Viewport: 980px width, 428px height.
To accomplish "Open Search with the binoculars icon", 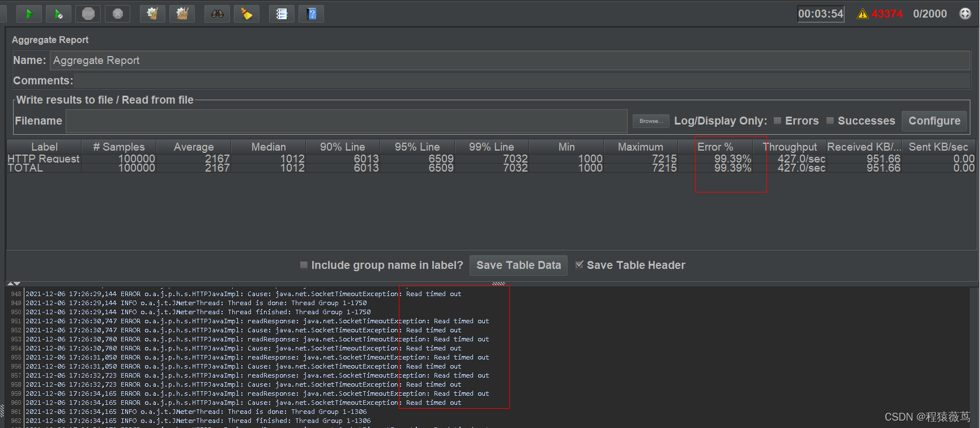I will [217, 14].
